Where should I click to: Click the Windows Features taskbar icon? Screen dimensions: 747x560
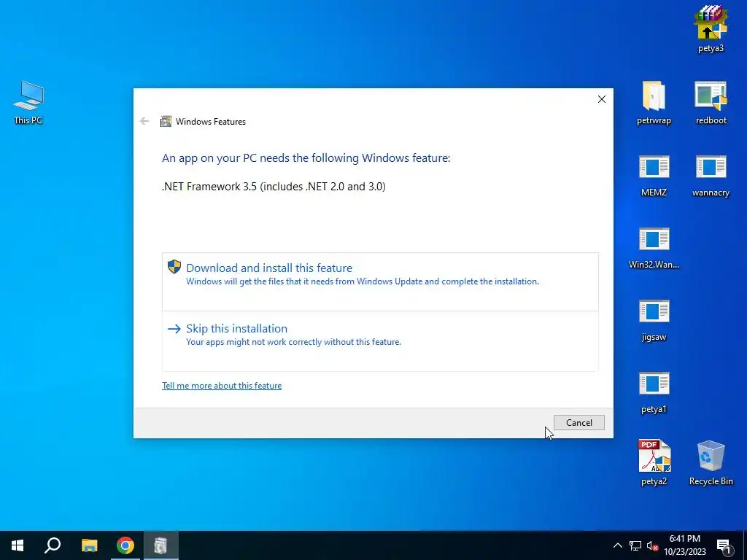click(x=160, y=545)
